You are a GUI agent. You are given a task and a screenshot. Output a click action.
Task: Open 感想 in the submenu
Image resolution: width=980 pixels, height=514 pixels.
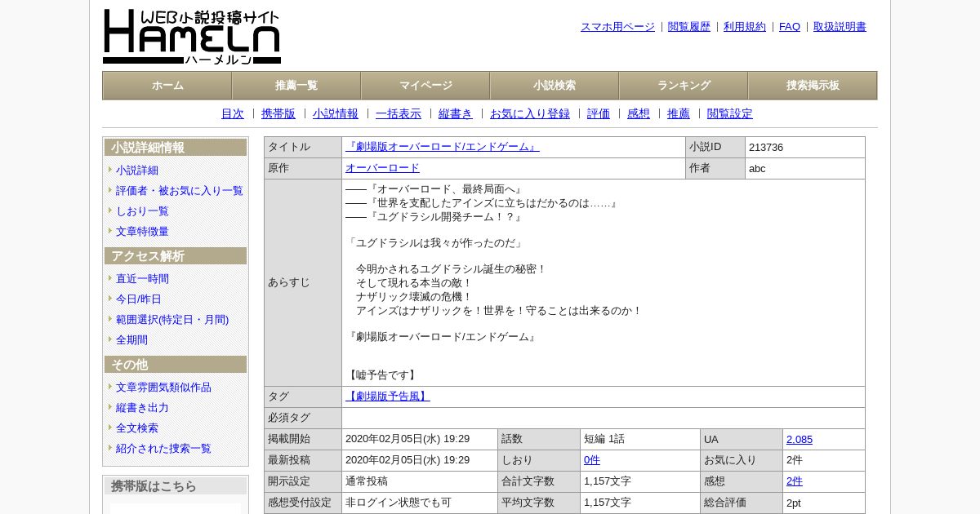tap(639, 114)
